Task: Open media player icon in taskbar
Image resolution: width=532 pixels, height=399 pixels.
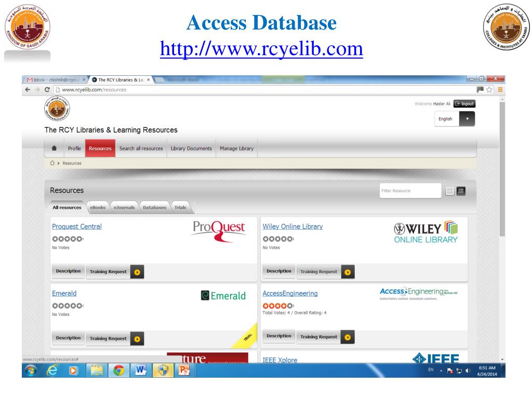Action: tap(73, 370)
